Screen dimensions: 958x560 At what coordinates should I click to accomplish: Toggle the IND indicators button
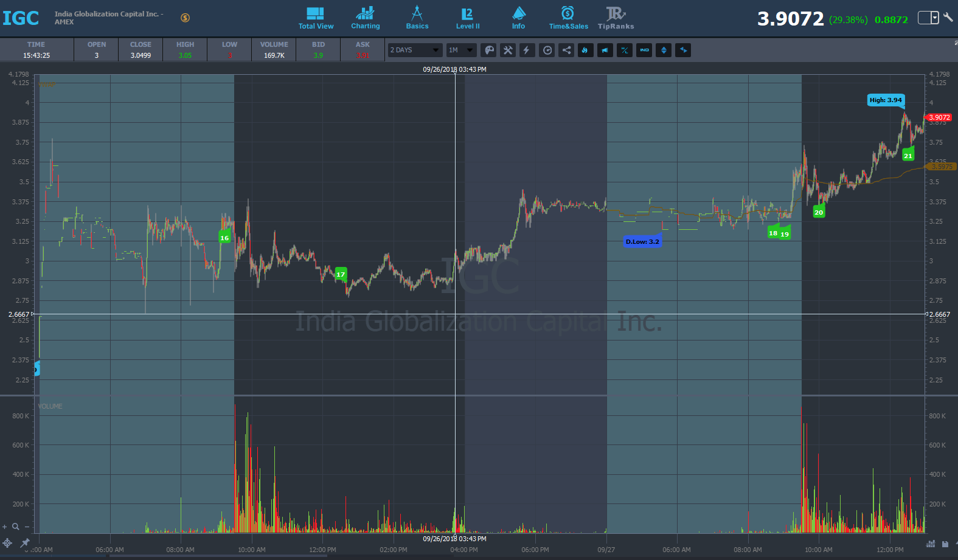(644, 50)
